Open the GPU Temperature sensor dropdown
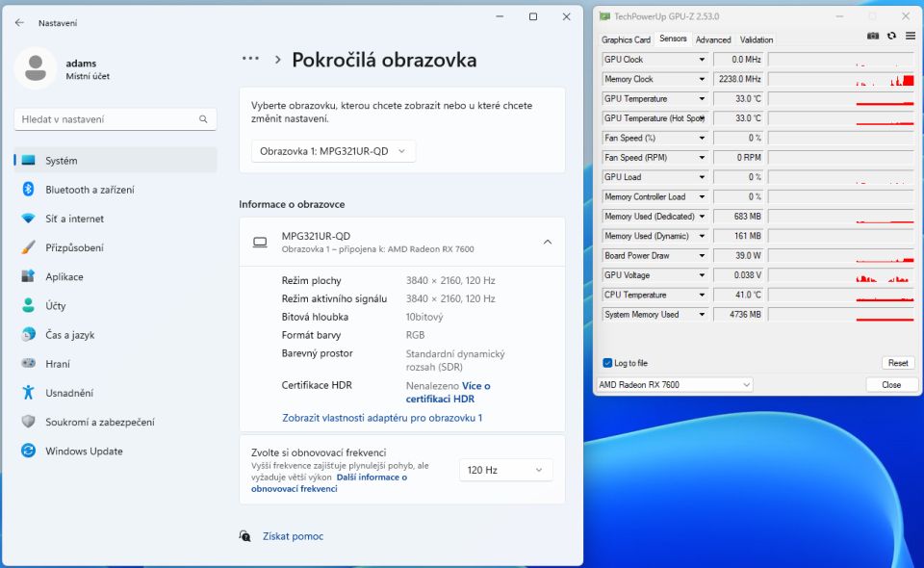Screen dimensions: 924x568 pyautogui.click(x=702, y=99)
